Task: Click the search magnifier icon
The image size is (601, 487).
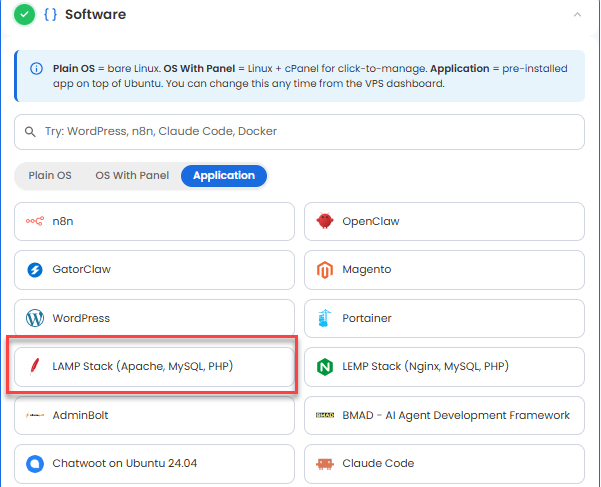Action: coord(30,132)
